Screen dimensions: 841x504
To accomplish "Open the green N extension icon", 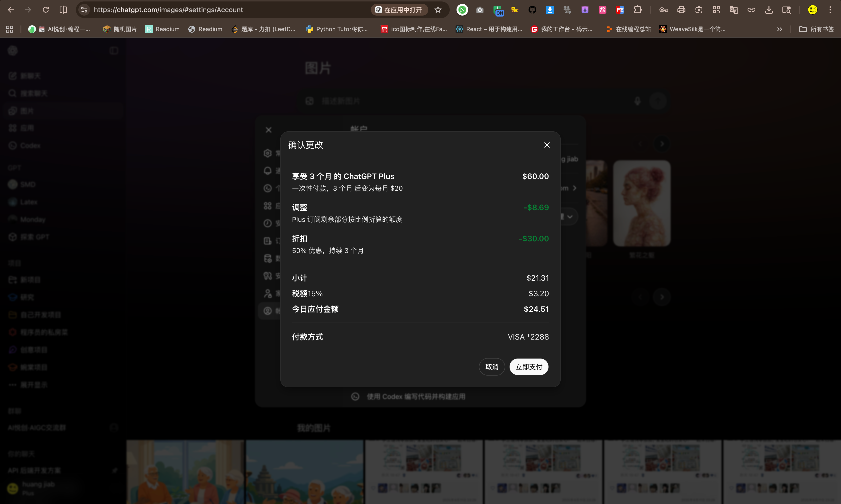I will (462, 10).
